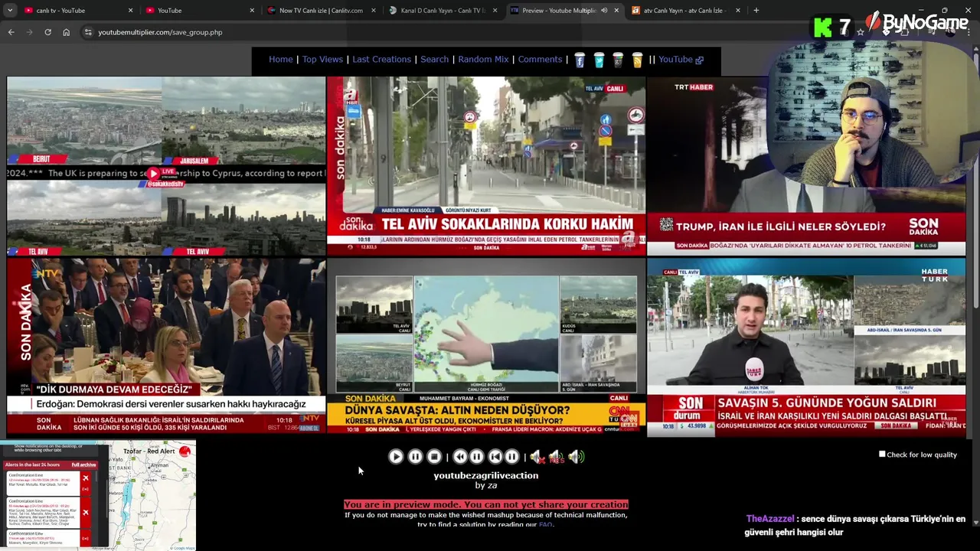Screen dimensions: 980x551
Task: Click the address bar URL field
Action: click(459, 32)
